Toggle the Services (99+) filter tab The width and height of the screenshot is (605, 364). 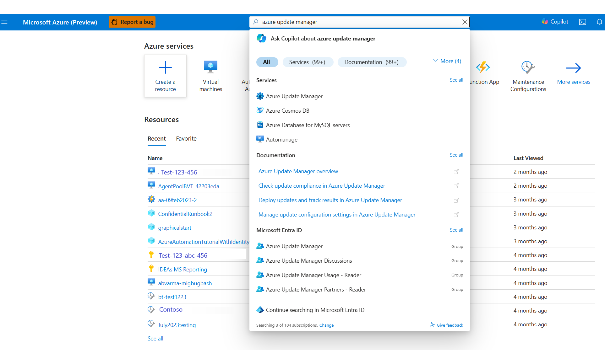click(x=307, y=62)
